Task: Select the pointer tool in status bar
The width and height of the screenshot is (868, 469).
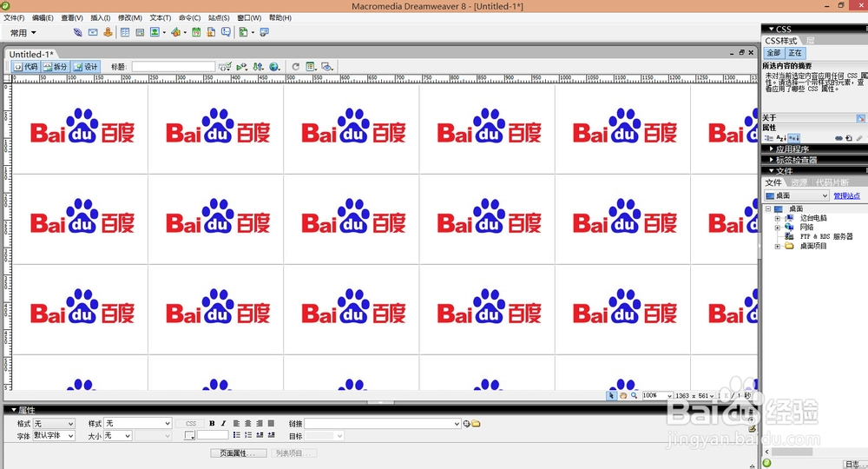Action: coord(611,395)
